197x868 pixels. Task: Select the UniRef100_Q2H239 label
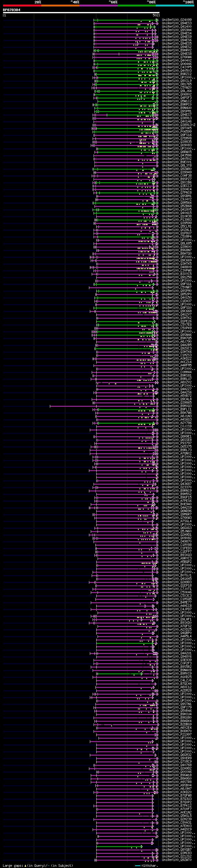[177, 819]
